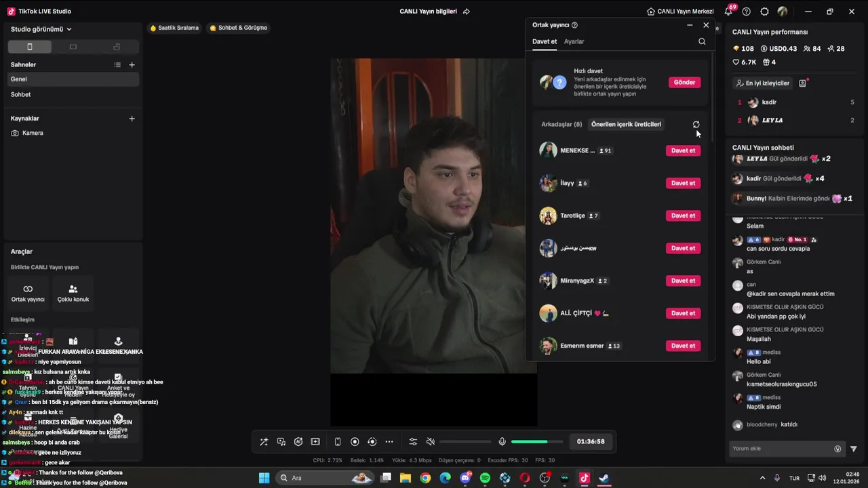Select dual-screen layout mode
This screenshot has width=868, height=488.
coord(117,47)
